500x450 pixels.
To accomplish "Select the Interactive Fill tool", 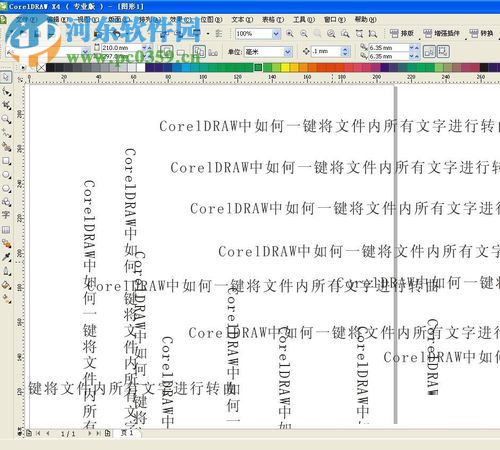I will pos(6,299).
